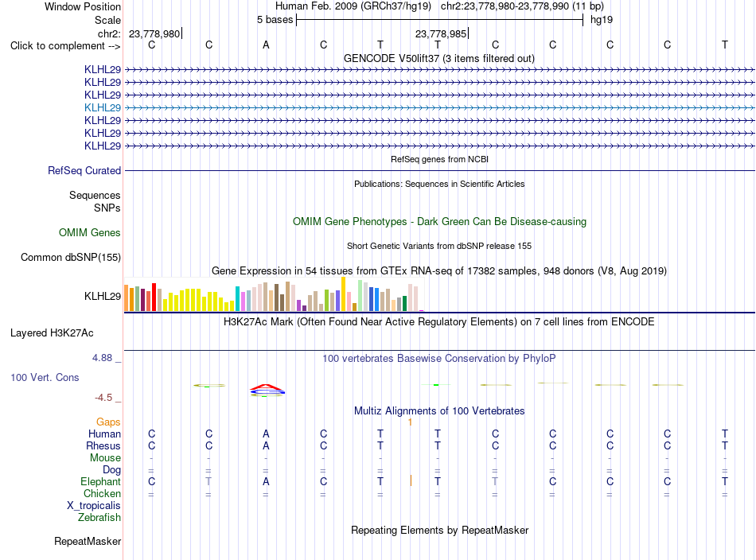Click the chr2:23,778,980-23,778,990 window position text
The image size is (756, 560).
coord(522,6)
